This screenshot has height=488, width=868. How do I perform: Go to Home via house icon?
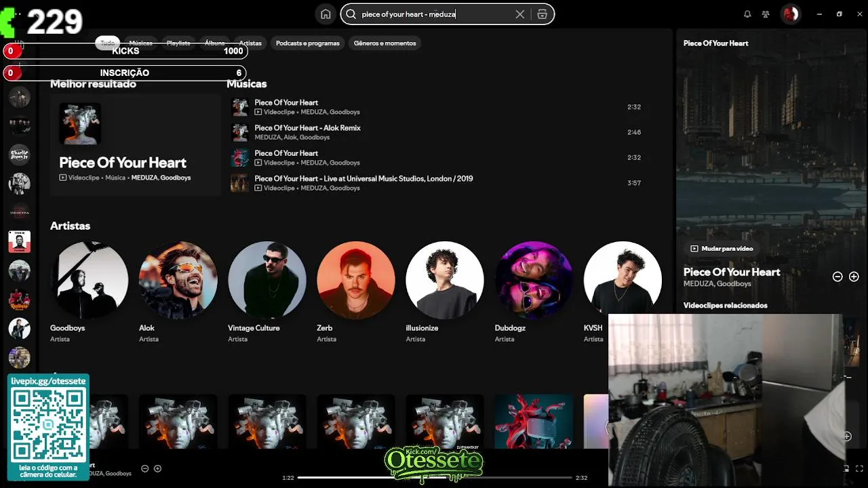click(x=325, y=14)
